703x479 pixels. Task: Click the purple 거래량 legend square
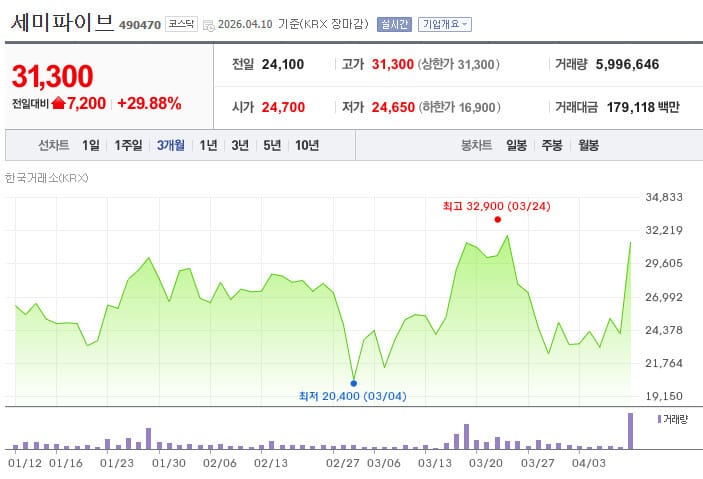659,418
